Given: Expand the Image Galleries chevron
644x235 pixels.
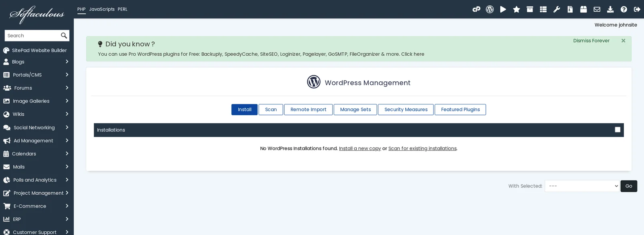Looking at the screenshot, I should (x=67, y=101).
